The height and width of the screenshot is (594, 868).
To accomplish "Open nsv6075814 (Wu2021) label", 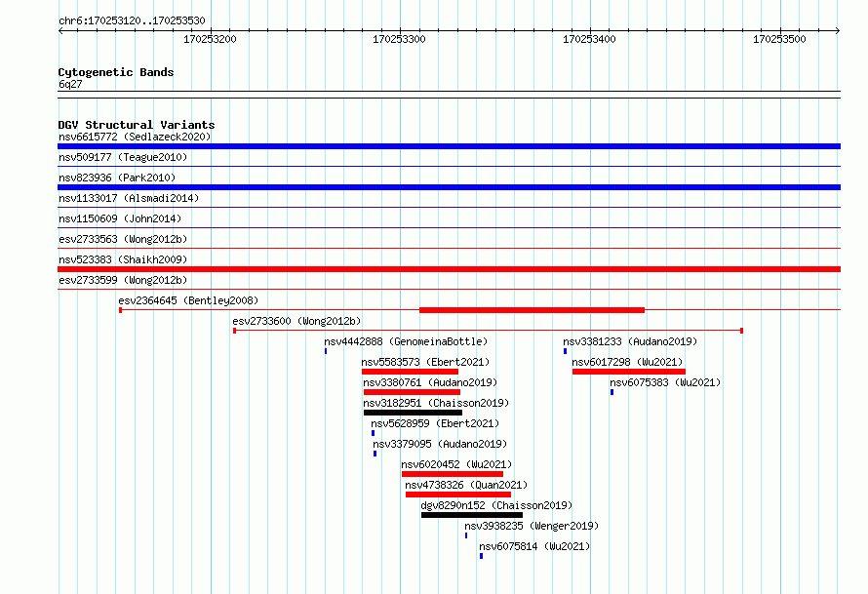I will point(534,546).
